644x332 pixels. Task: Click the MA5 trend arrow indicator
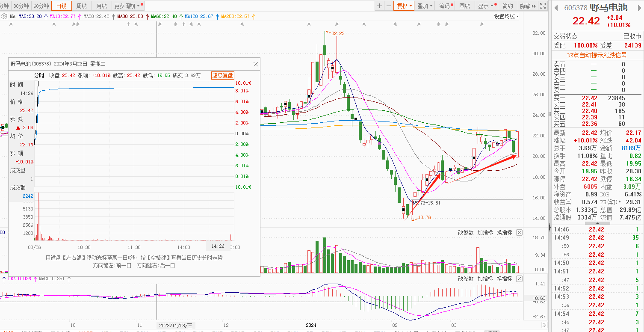tap(46, 16)
